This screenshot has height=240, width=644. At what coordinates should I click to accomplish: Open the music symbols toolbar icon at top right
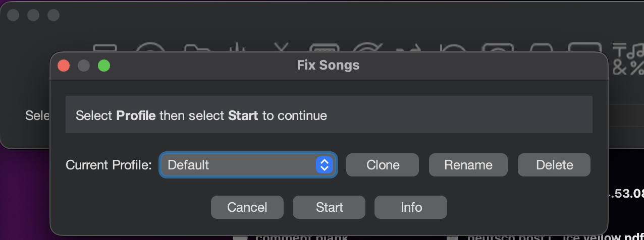tap(627, 58)
